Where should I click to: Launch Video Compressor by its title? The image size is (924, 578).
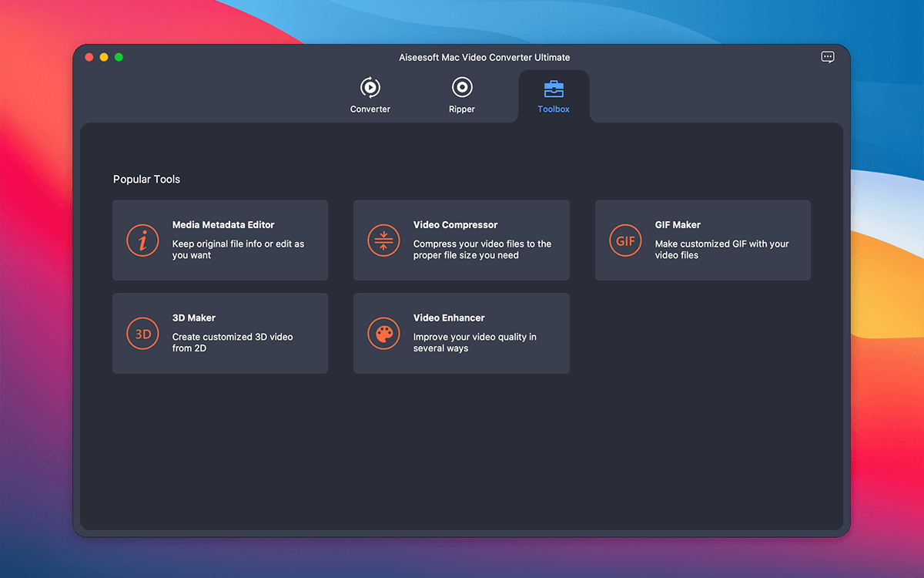pos(455,225)
